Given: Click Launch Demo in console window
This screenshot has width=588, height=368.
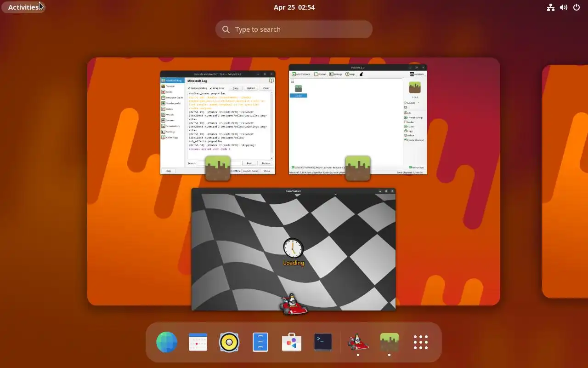Looking at the screenshot, I should click(250, 171).
